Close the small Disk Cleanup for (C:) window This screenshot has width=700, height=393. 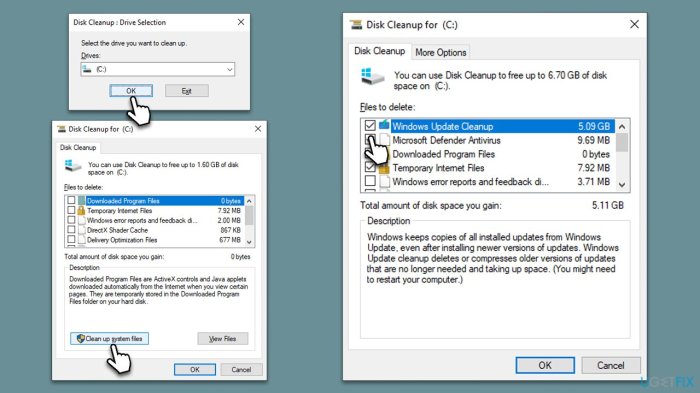[258, 129]
